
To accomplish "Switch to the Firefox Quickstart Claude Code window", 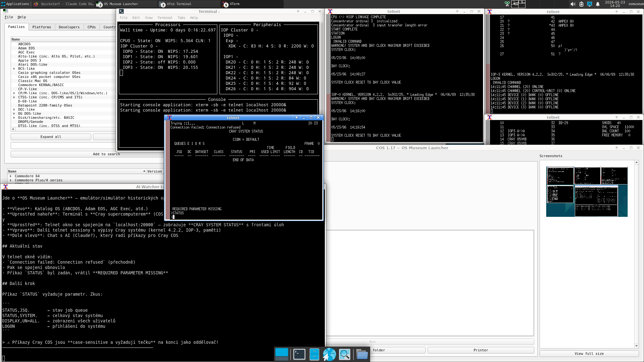I will click(x=64, y=4).
